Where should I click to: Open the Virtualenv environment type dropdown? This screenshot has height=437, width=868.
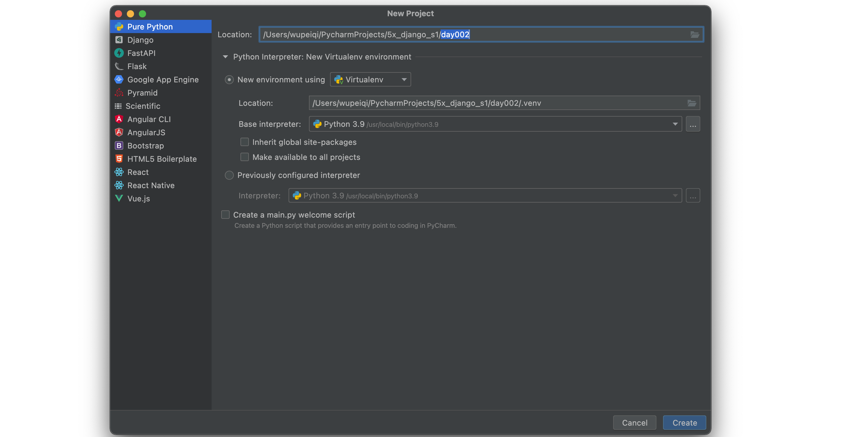370,80
